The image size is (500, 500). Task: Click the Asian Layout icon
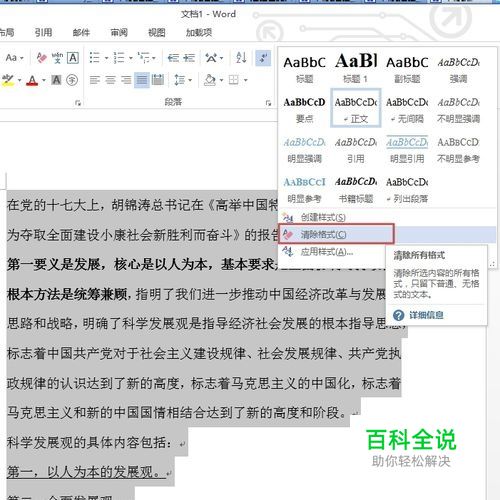[x=211, y=58]
